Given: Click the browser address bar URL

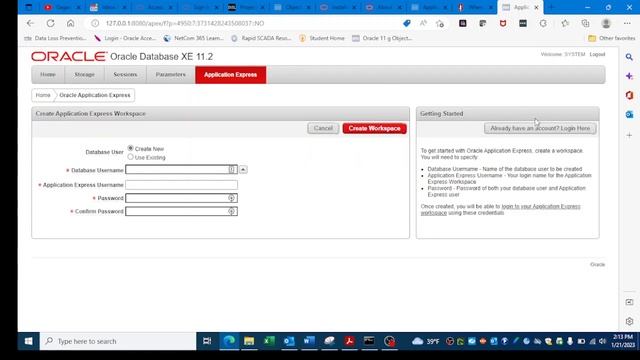Looking at the screenshot, I should tap(184, 23).
